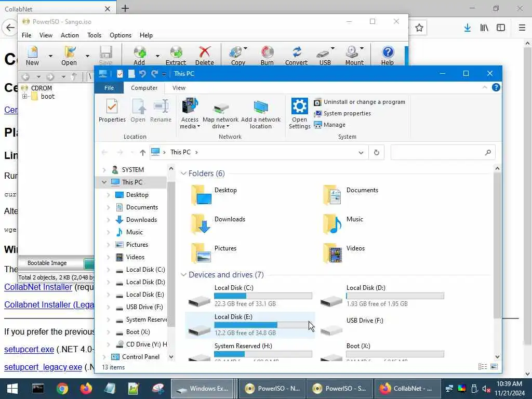Open the Firefox hamburger menu
Viewport: 532px width, 399px height.
(x=522, y=28)
